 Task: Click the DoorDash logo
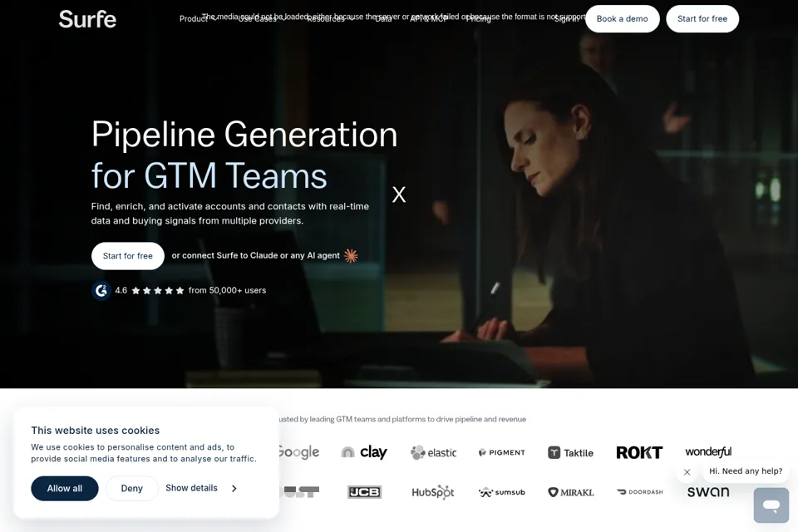pyautogui.click(x=640, y=492)
